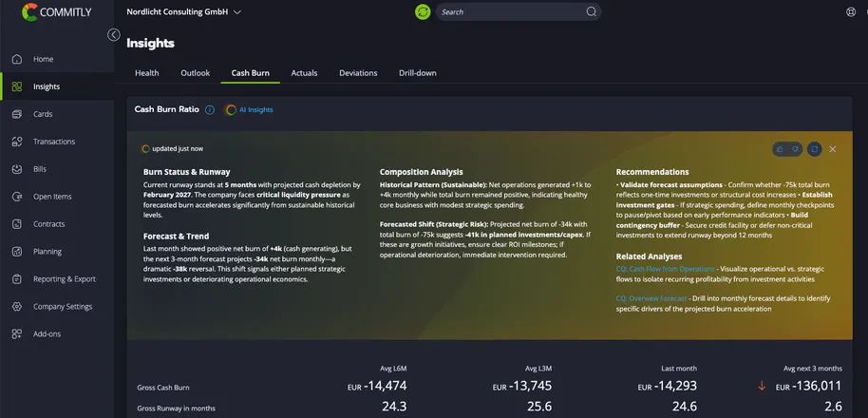This screenshot has height=418, width=868.
Task: Click the Home sidebar icon
Action: (x=17, y=59)
